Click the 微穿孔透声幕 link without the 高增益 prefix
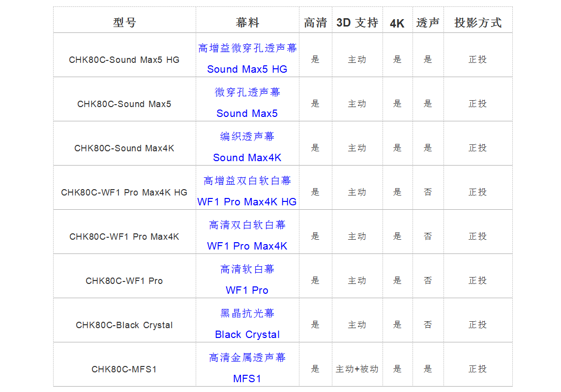The width and height of the screenshot is (561, 392). (x=247, y=92)
